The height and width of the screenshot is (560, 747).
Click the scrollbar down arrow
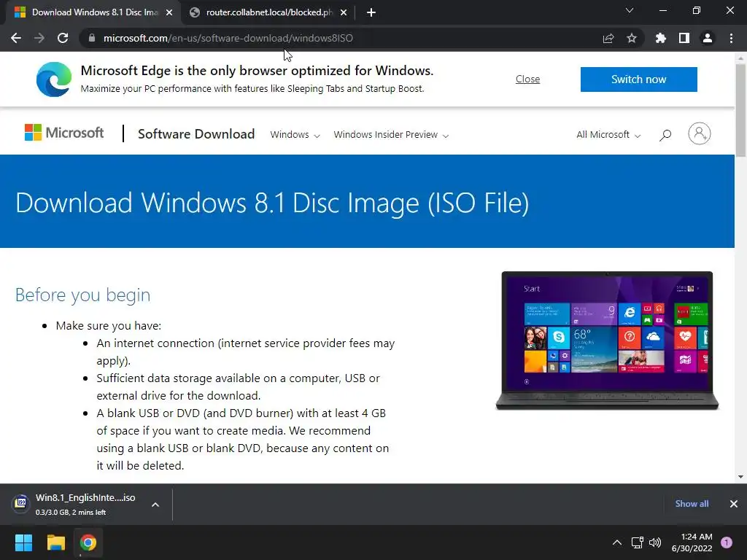click(x=740, y=477)
